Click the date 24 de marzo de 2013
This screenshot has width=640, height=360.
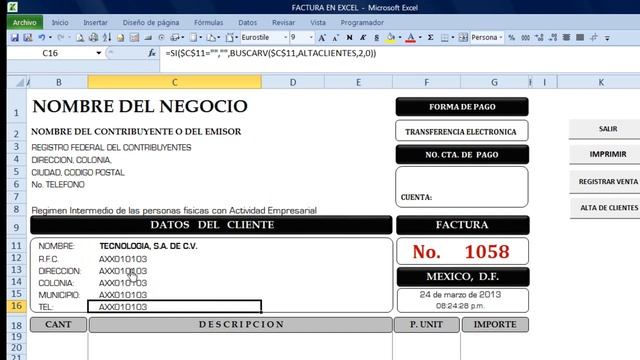(460, 295)
